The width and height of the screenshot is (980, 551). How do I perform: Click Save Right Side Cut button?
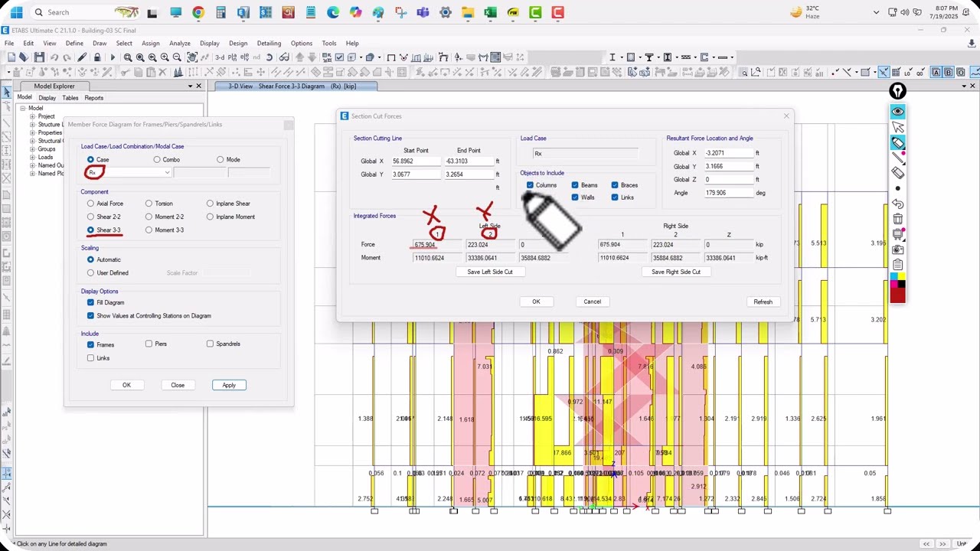coord(676,272)
